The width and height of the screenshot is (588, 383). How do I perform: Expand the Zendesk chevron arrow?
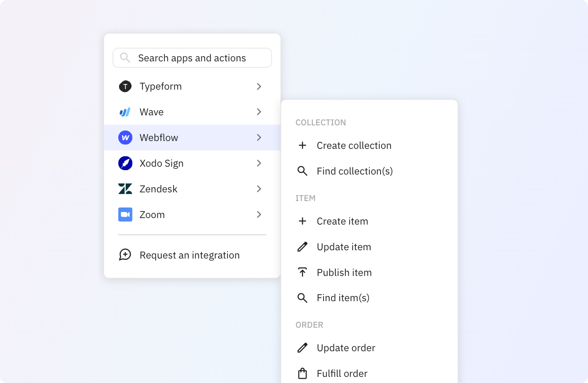[x=259, y=189]
